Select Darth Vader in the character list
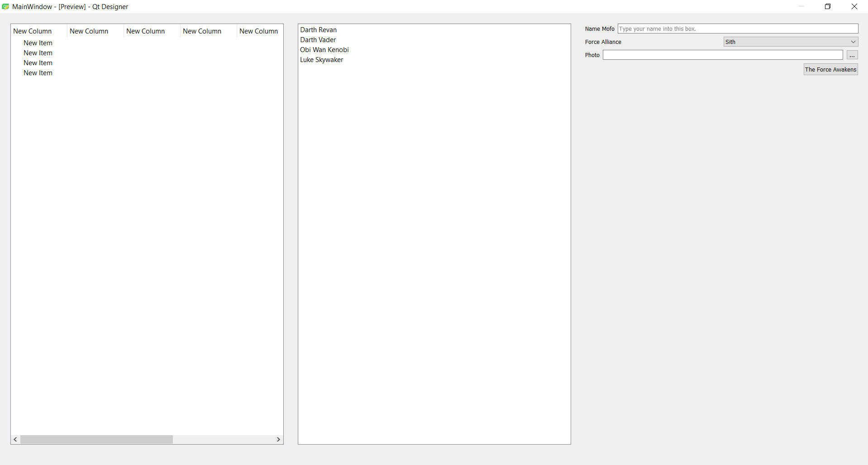This screenshot has height=465, width=868. pyautogui.click(x=318, y=39)
